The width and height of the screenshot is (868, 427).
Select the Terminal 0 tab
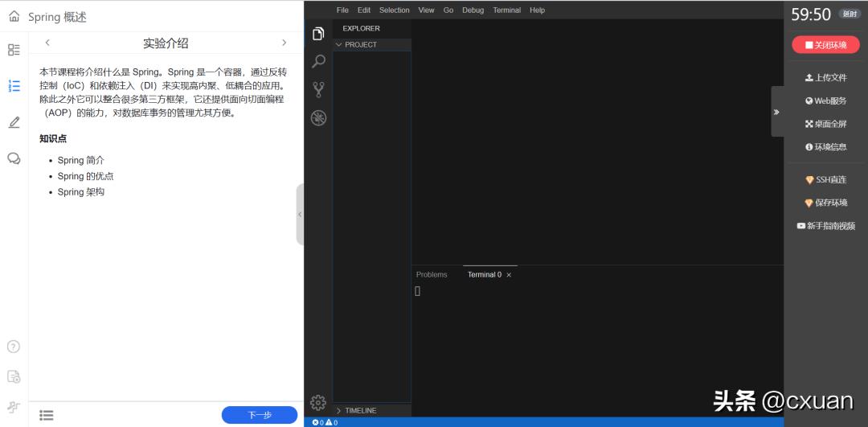point(485,275)
